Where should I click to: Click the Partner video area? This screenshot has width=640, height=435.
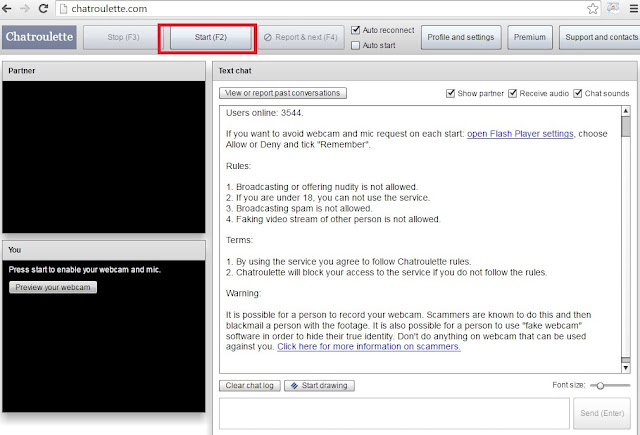point(104,157)
